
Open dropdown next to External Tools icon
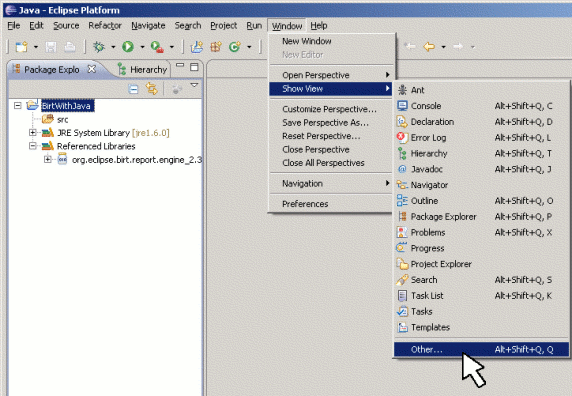tap(172, 47)
